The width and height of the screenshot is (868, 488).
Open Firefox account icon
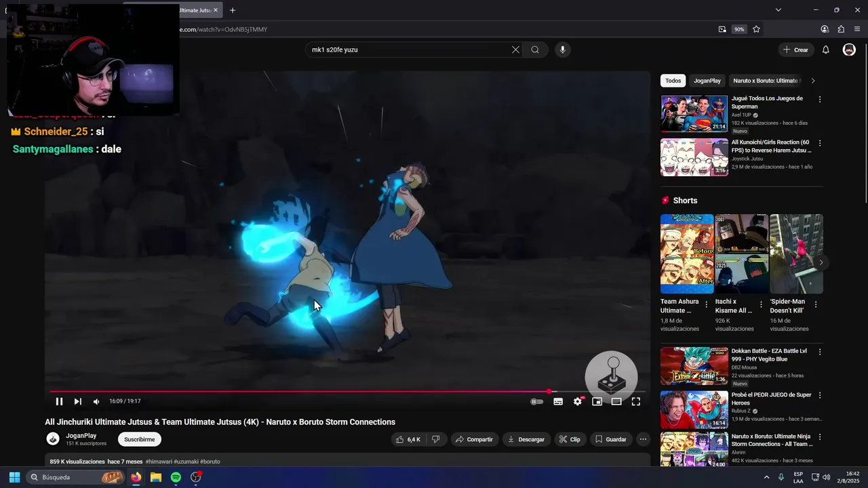coord(825,29)
